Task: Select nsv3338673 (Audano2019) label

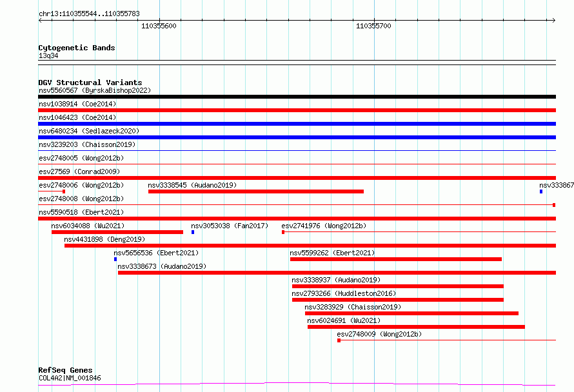Action: [162, 266]
